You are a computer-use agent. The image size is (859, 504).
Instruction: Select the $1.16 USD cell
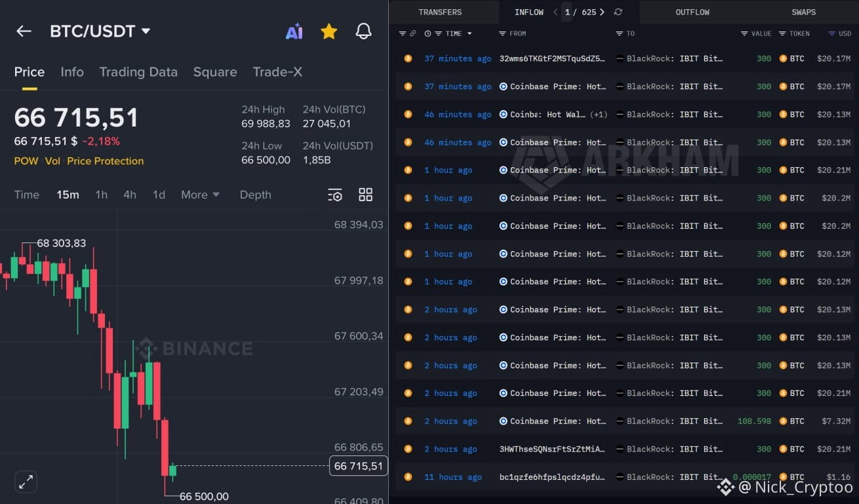(839, 477)
